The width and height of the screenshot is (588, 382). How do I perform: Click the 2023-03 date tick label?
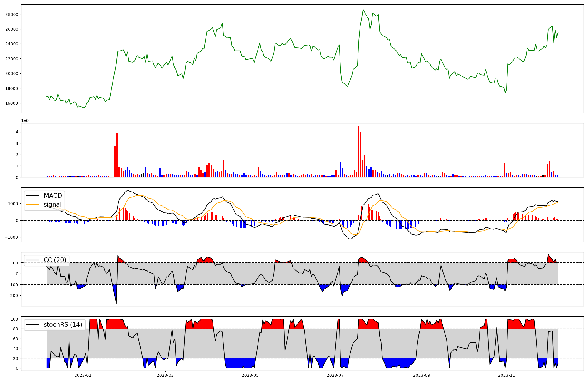(x=165, y=375)
